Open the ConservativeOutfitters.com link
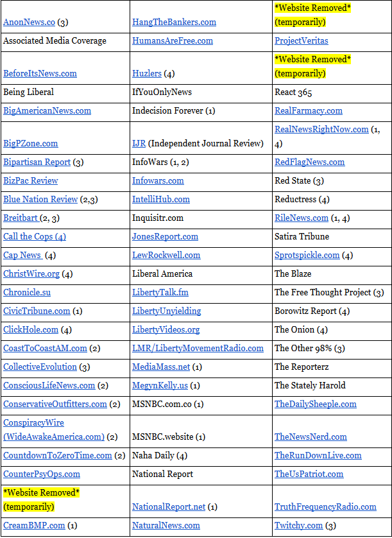This screenshot has height=538, width=392. pos(55,404)
